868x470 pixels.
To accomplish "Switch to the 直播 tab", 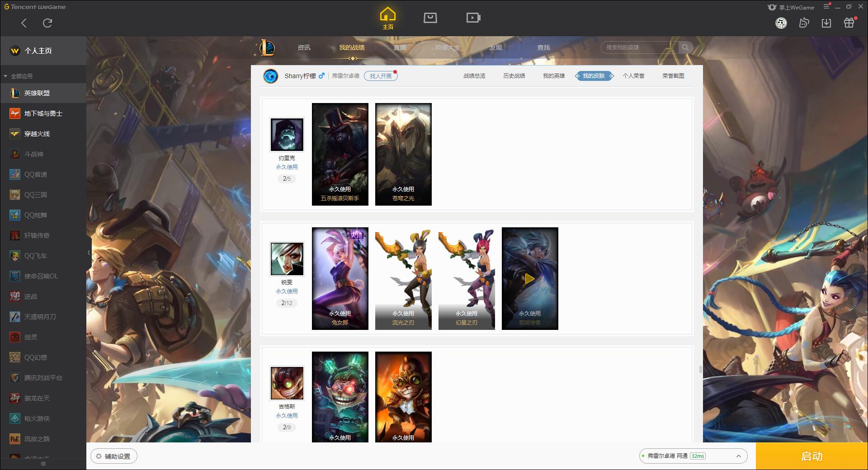I will point(400,47).
